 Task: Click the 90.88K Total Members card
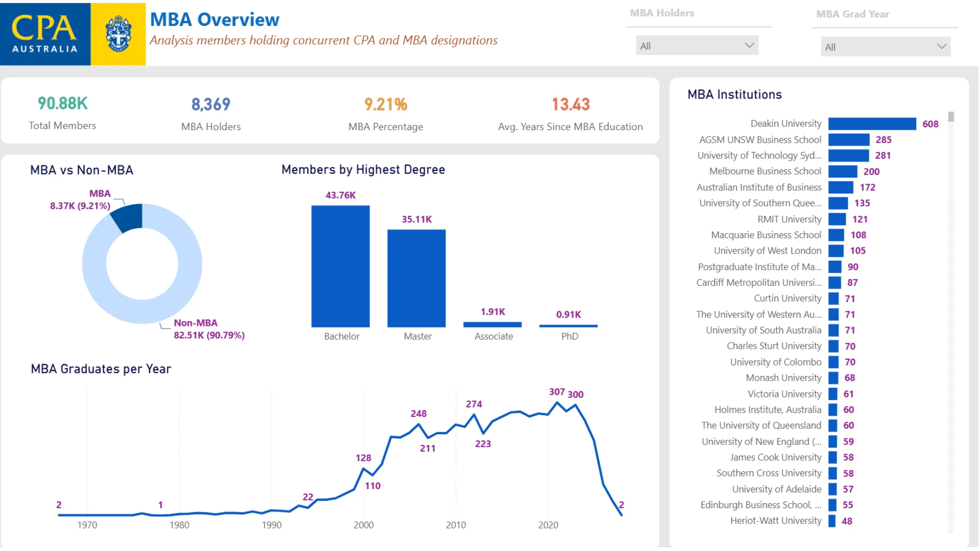tap(62, 112)
